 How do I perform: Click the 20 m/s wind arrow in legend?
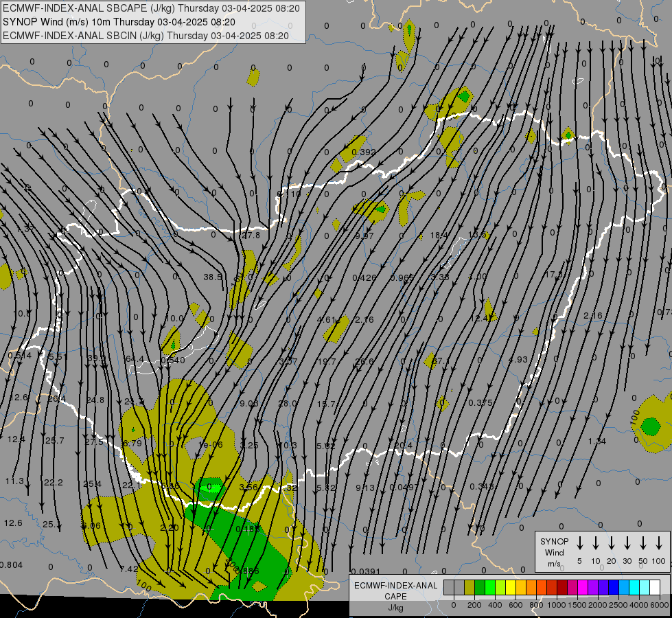612,543
